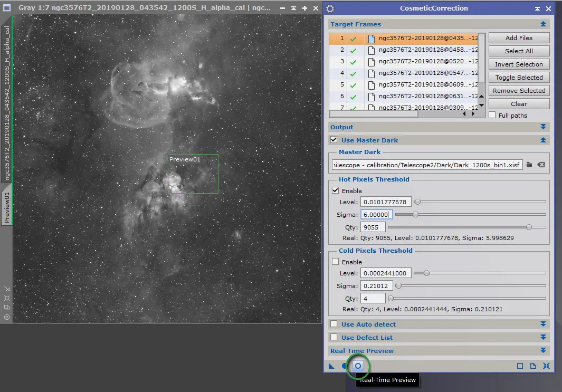Click the Add Files button
The image size is (562, 392).
tap(519, 38)
